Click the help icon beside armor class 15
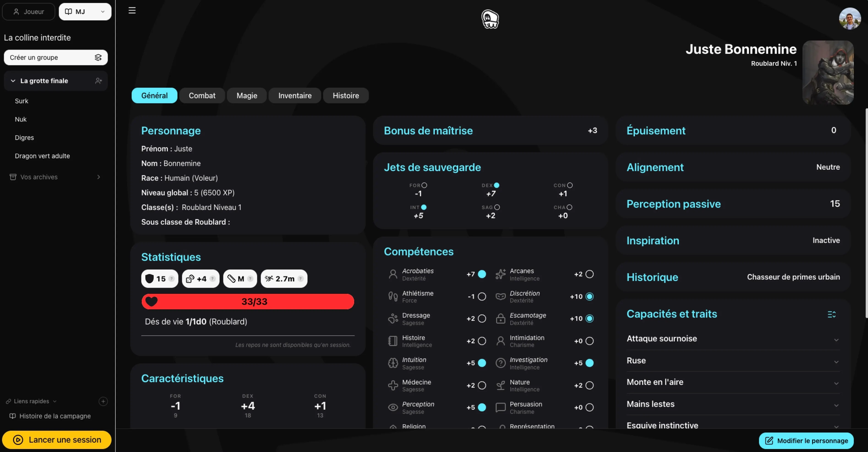Image resolution: width=868 pixels, height=452 pixels. (x=171, y=279)
